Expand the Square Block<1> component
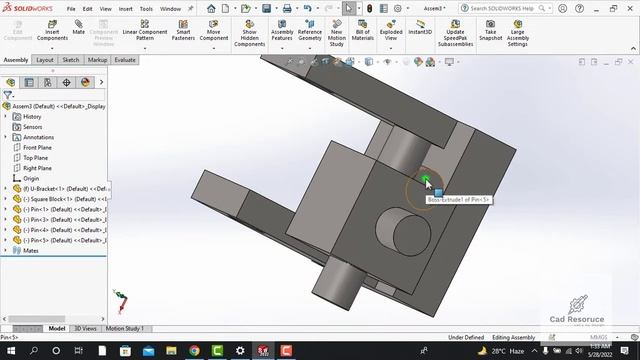The image size is (640, 360). 5,199
